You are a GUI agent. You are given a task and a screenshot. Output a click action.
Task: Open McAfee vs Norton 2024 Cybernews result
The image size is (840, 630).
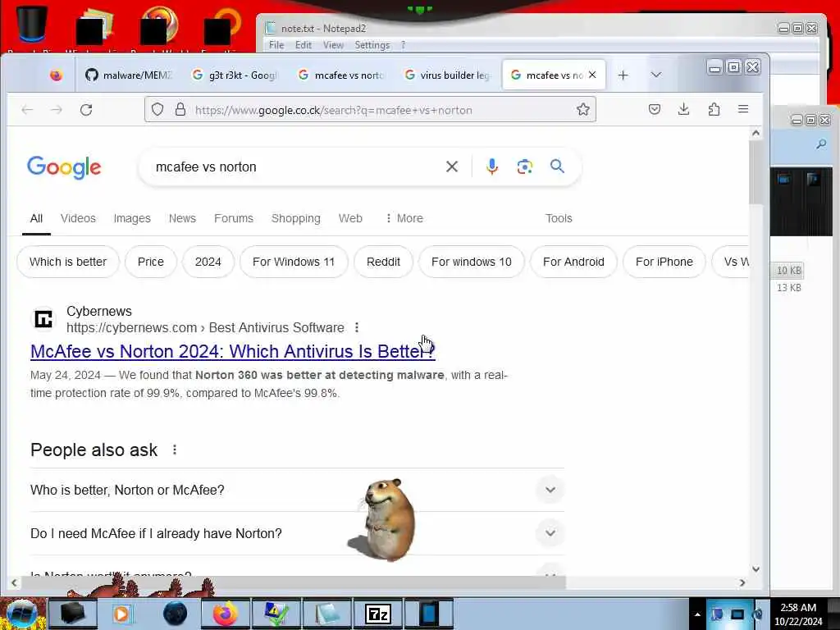coord(232,351)
